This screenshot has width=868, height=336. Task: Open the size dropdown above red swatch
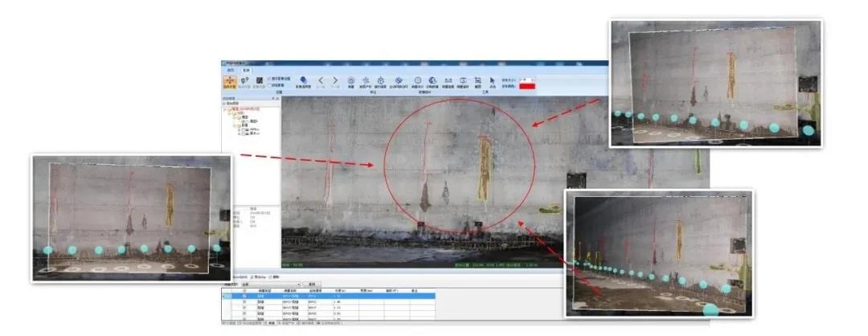click(527, 80)
